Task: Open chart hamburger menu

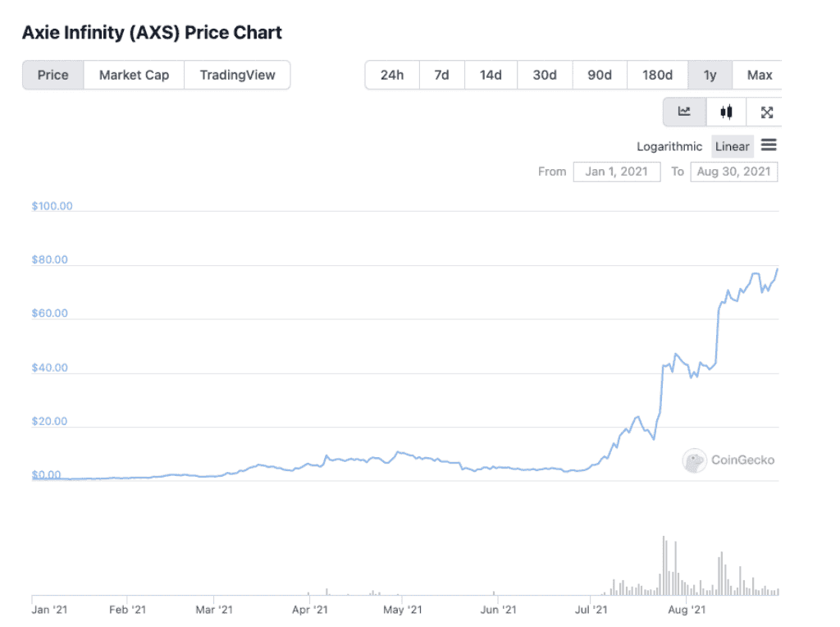Action: [x=769, y=145]
